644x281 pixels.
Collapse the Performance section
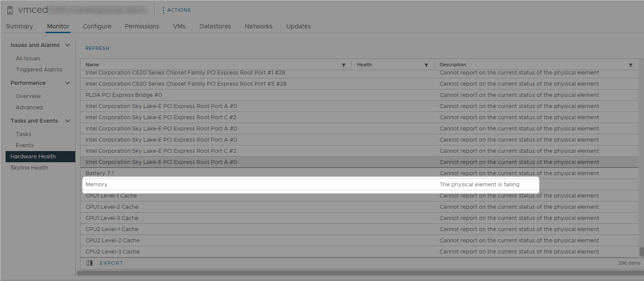tap(68, 83)
